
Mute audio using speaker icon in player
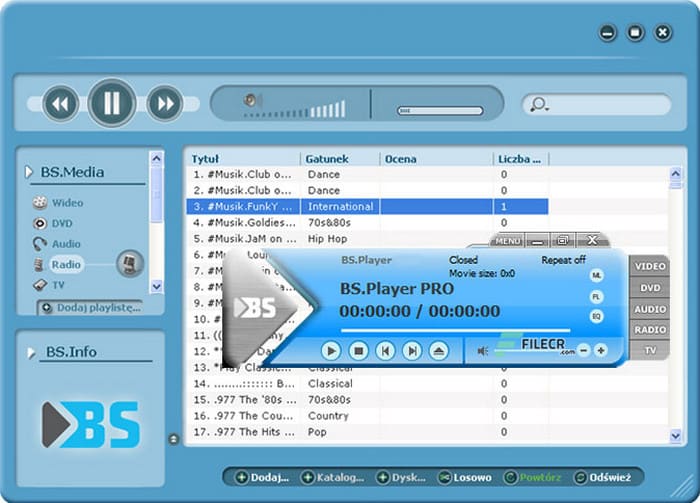coord(483,351)
